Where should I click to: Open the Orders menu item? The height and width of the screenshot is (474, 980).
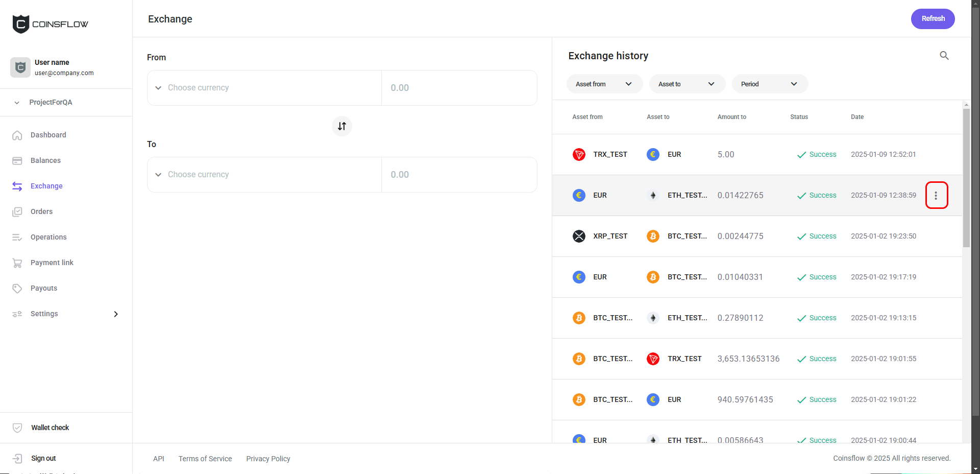[x=41, y=211]
